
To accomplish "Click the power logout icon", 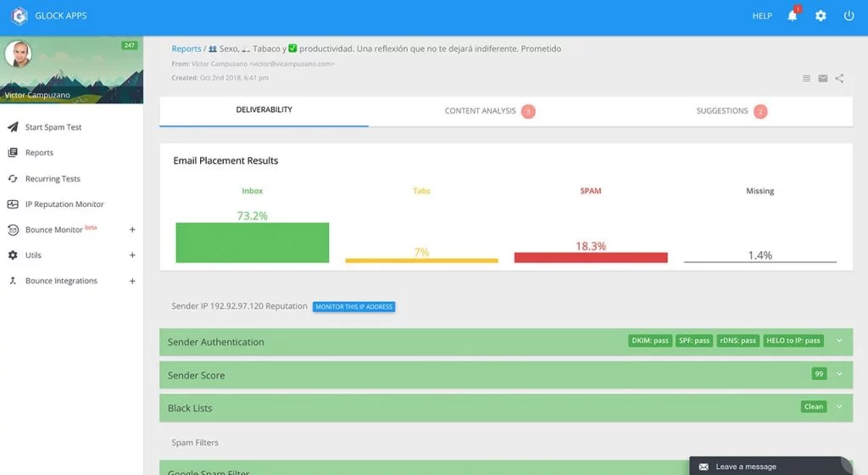I will point(849,15).
